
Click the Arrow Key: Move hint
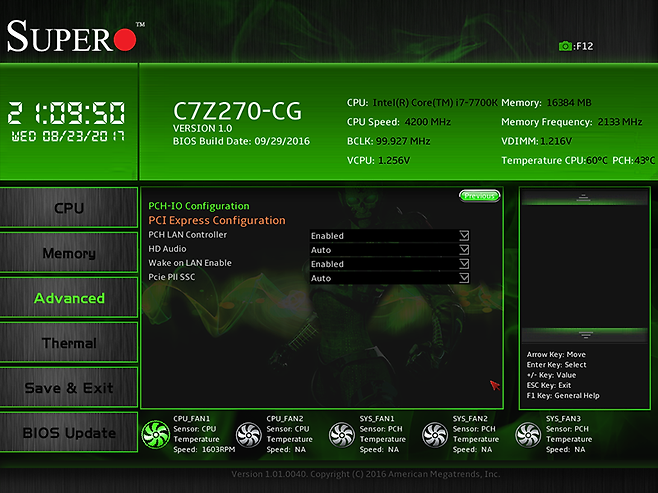pyautogui.click(x=556, y=355)
